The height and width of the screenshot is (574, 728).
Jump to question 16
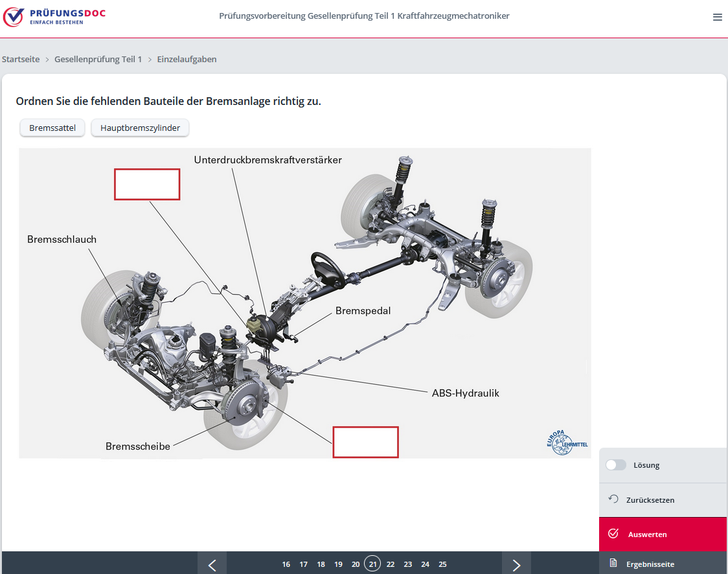[x=286, y=564]
